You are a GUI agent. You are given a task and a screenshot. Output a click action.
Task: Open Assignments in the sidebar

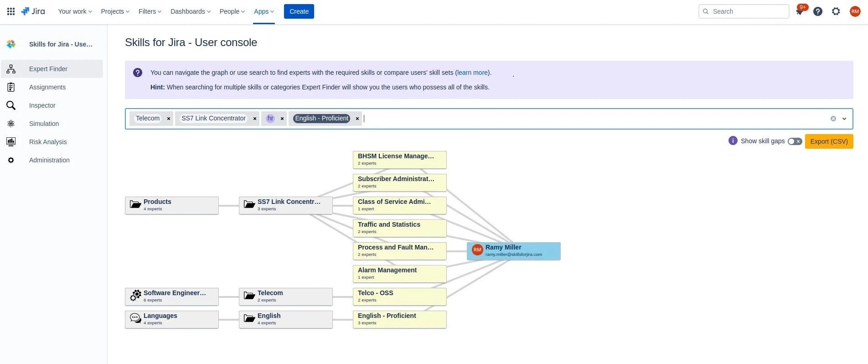[x=52, y=87]
